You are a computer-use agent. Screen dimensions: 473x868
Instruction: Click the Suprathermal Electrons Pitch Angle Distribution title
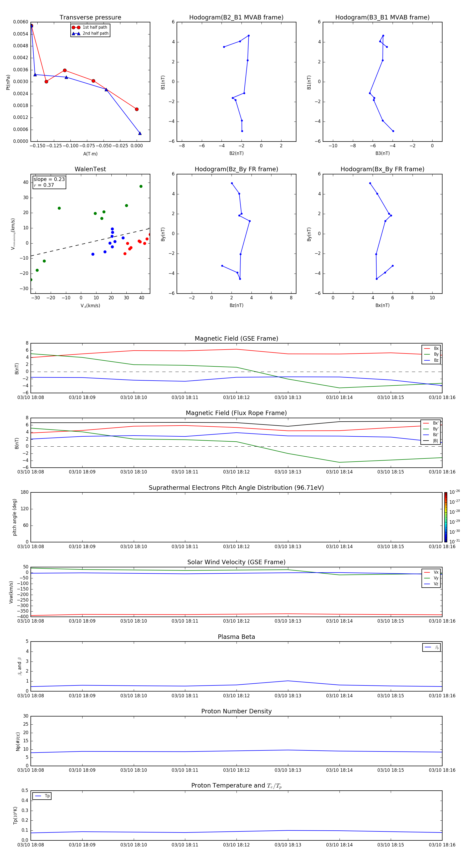point(236,488)
